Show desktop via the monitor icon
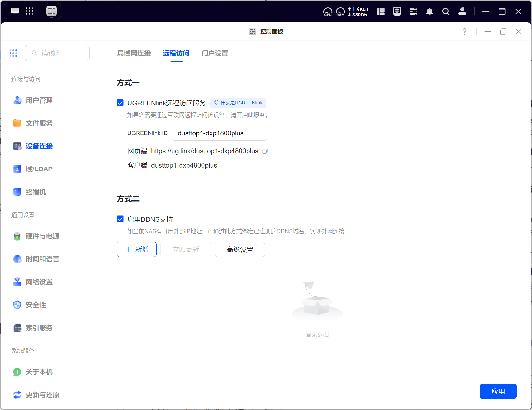 click(15, 11)
